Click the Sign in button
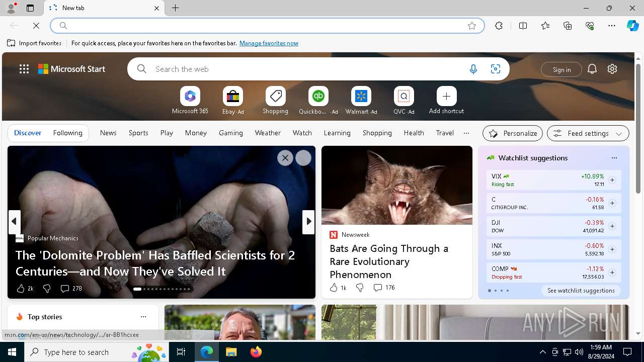The image size is (644, 362). 561,69
